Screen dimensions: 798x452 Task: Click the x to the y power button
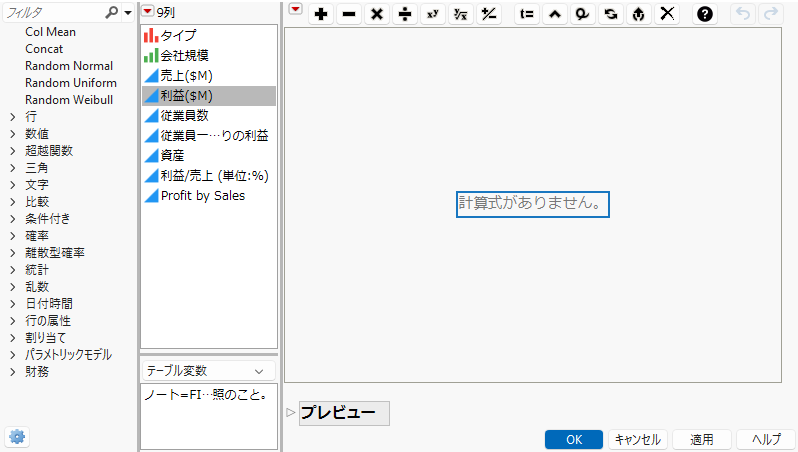pos(433,14)
